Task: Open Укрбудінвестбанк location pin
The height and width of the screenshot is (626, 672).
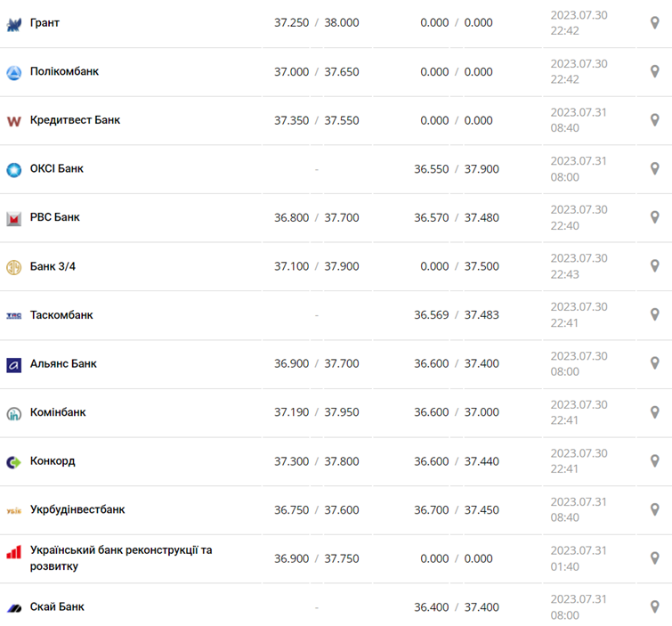Action: pos(654,509)
